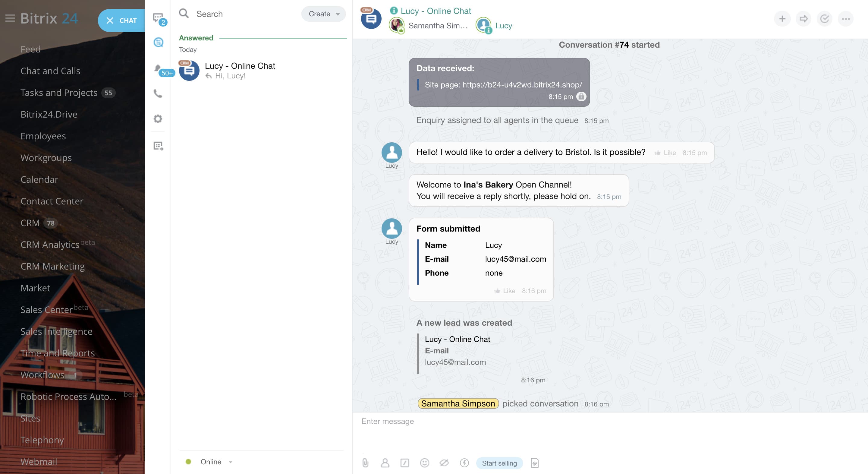868x474 pixels.
Task: Open chat settings gear icon
Action: pos(158,119)
